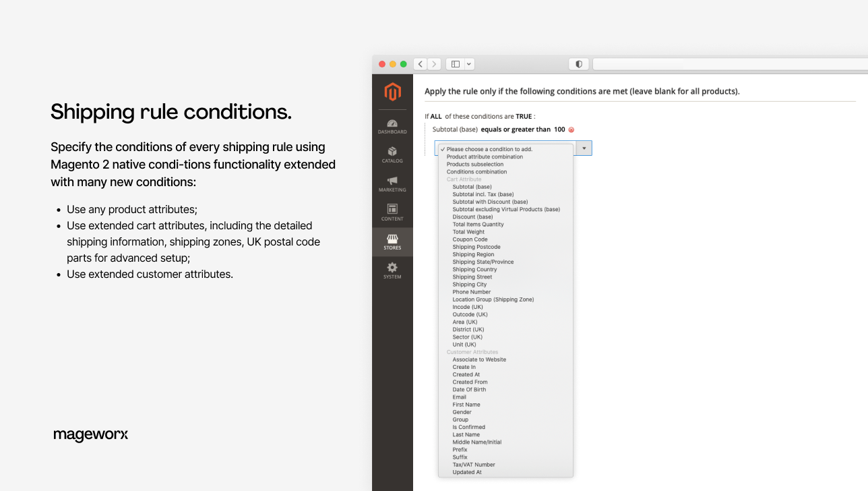Open the condition selector dropdown arrow
Image resolution: width=868 pixels, height=491 pixels.
(x=584, y=148)
